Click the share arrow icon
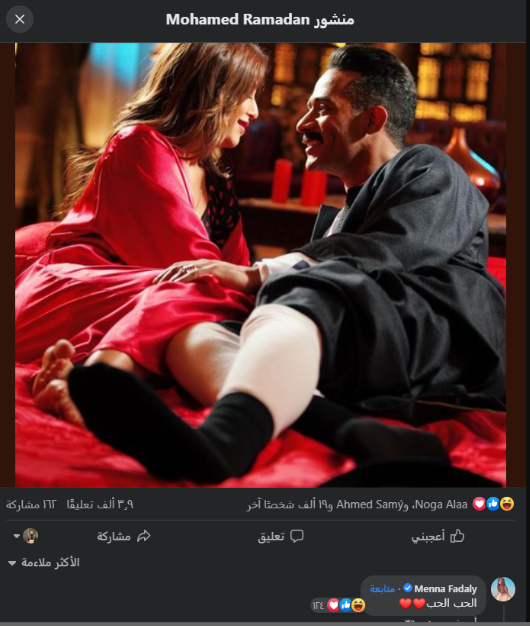Viewport: 530px width, 626px height. pyautogui.click(x=144, y=536)
